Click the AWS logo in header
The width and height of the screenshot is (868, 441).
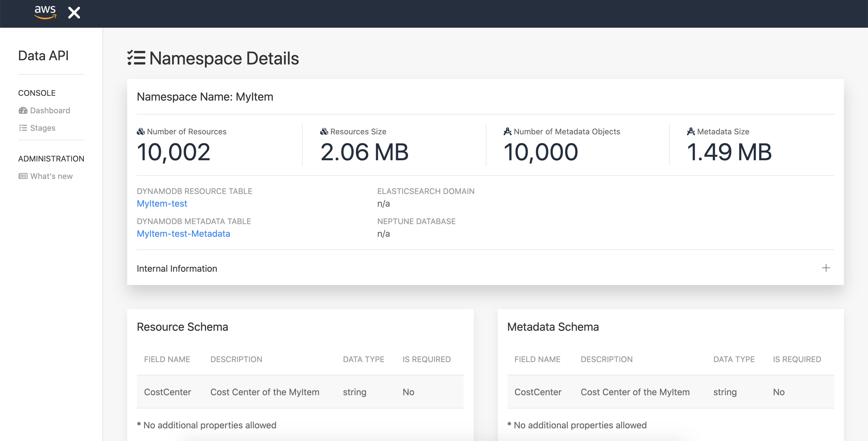(x=45, y=12)
